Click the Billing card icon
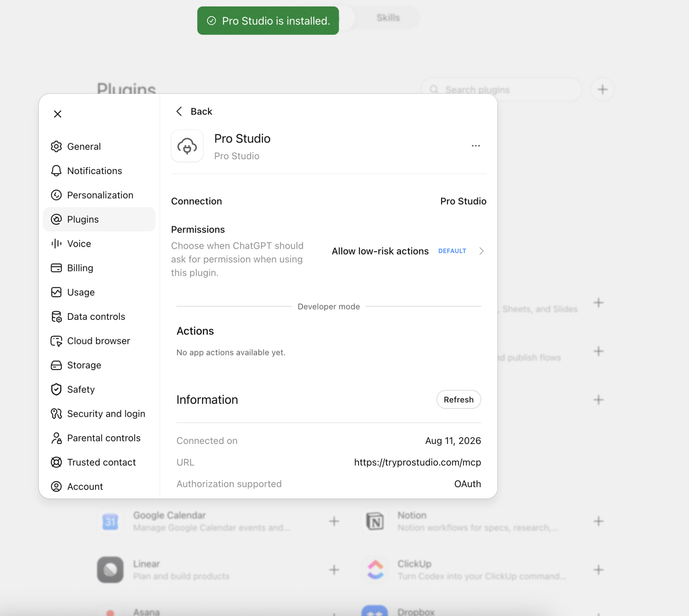689x616 pixels. (56, 268)
